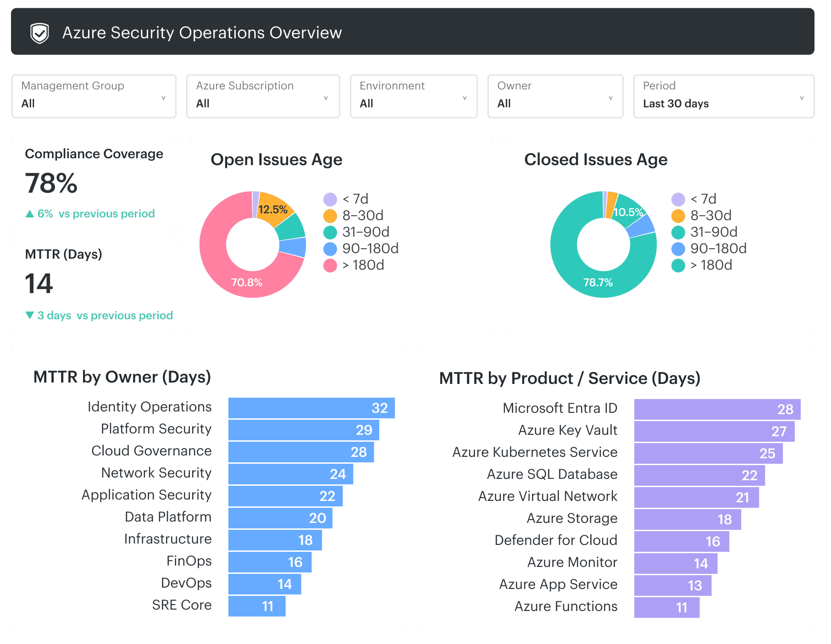Click the Azure Storage bar showing 18
The image size is (831, 644).
tap(687, 519)
